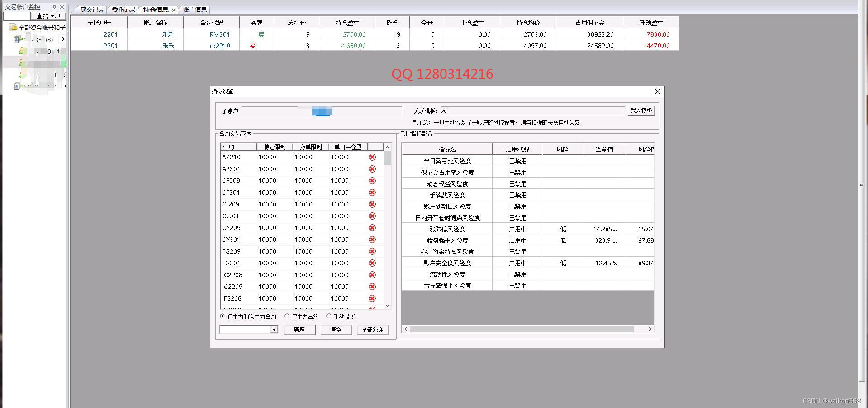Screen dimensions: 868x408
Task: Delete the CY301 contract entry
Action: click(372, 240)
